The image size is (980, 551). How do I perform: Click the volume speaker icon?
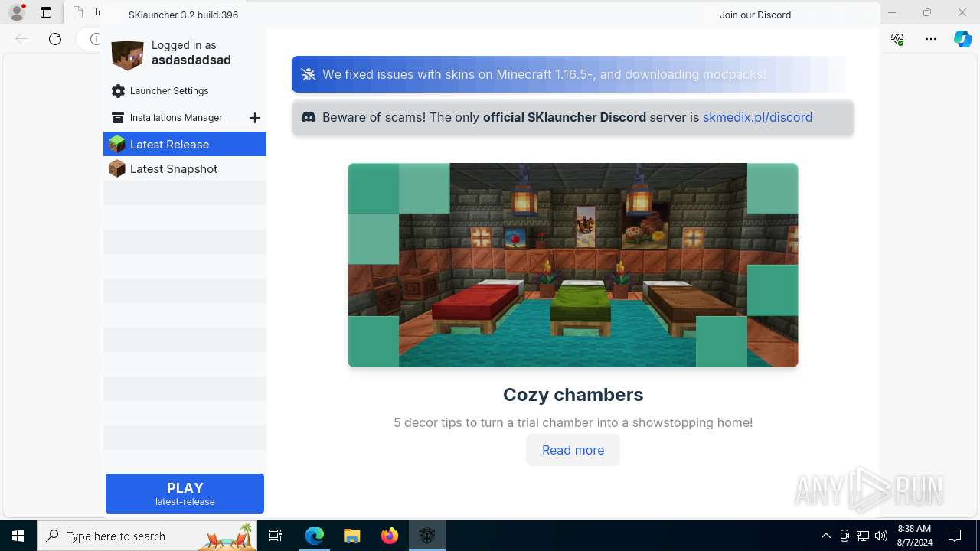881,536
